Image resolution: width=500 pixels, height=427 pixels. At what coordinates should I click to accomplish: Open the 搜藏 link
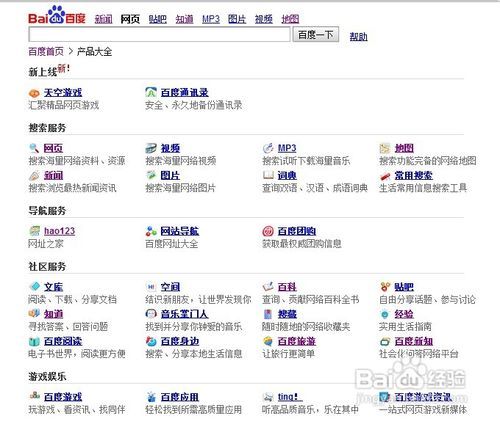(287, 314)
